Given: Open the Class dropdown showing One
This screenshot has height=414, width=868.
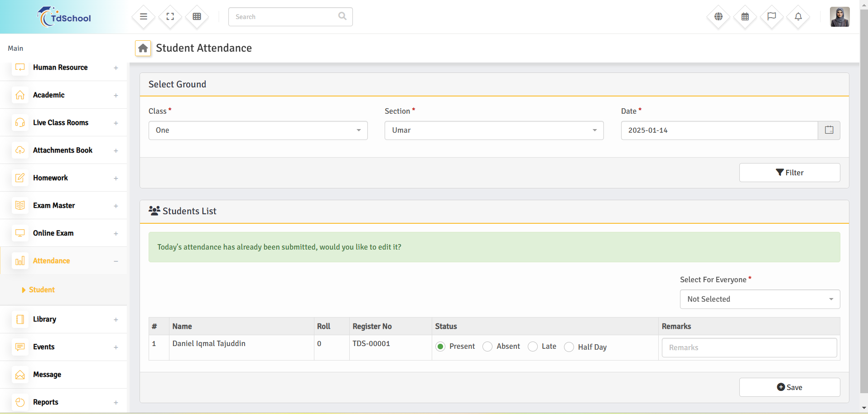Looking at the screenshot, I should tap(258, 130).
